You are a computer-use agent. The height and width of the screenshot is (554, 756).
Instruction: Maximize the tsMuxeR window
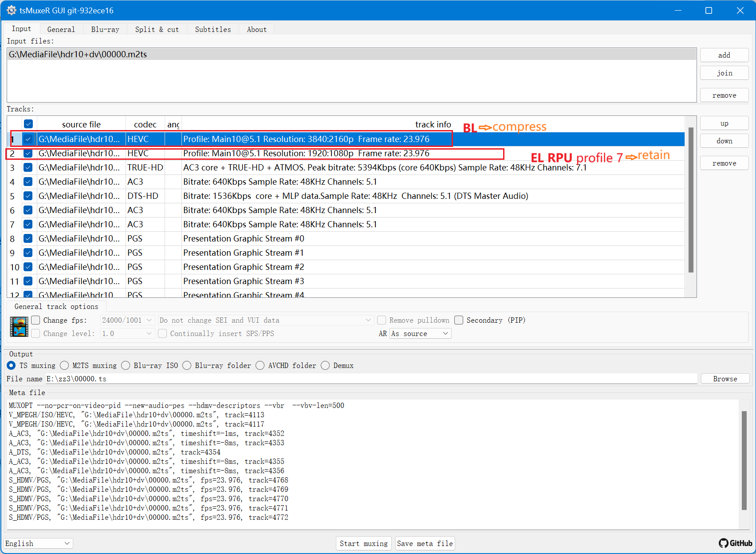point(709,10)
